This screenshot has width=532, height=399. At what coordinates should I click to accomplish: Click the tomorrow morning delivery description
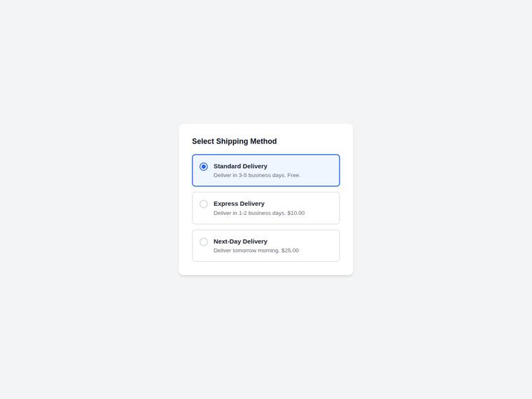[x=256, y=251]
